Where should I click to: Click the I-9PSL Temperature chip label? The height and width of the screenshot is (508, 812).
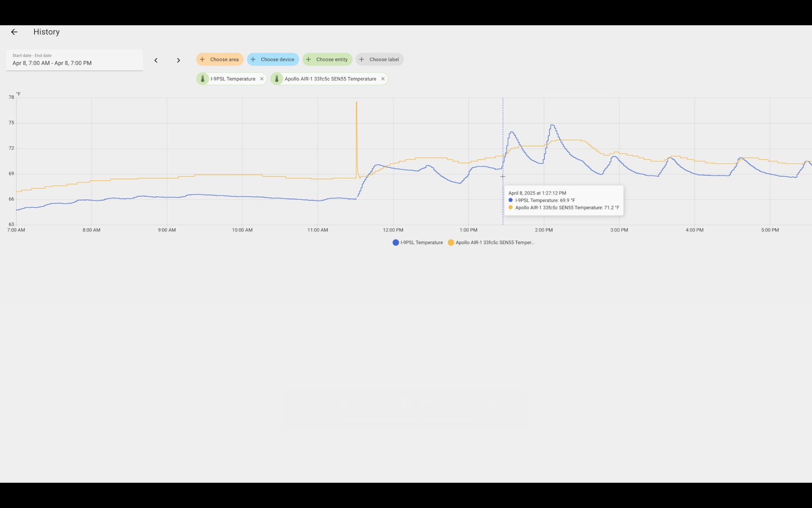tap(233, 79)
